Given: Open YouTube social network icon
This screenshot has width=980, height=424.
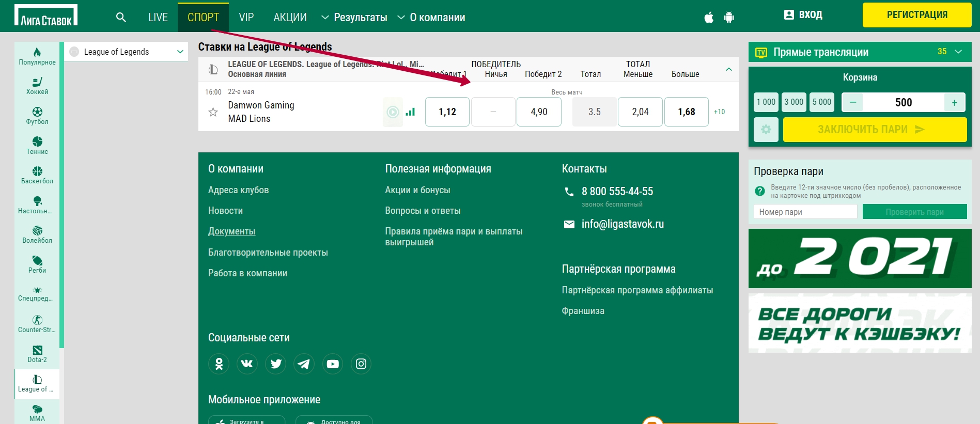Looking at the screenshot, I should click(x=333, y=364).
